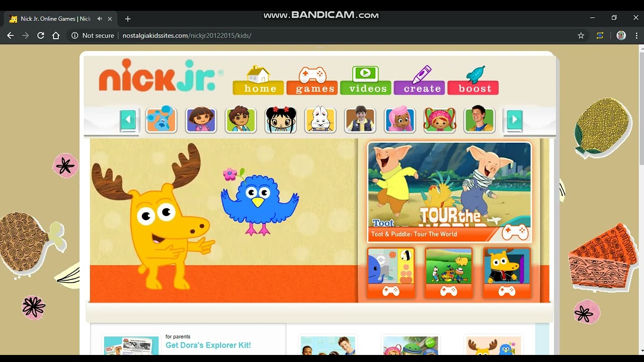
Task: Open the Toot & Puddle featured game image
Action: pos(449,185)
